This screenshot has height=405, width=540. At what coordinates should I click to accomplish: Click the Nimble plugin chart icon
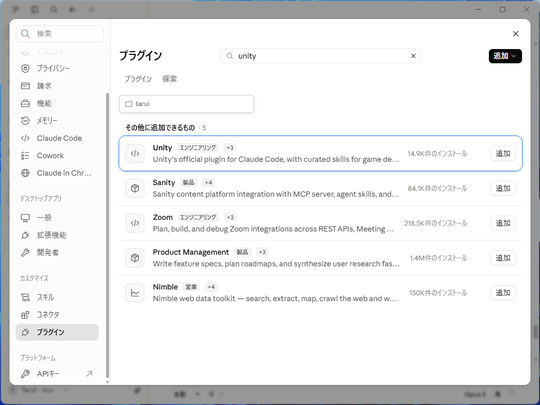[135, 293]
